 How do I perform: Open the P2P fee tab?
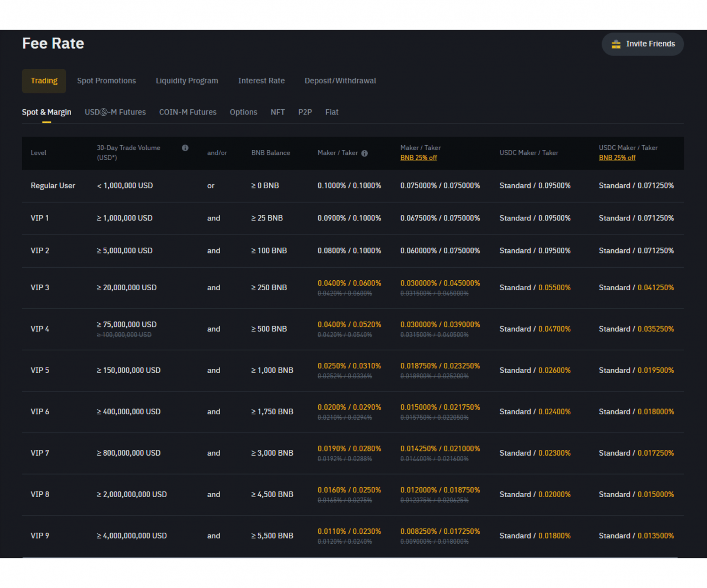[x=304, y=112]
